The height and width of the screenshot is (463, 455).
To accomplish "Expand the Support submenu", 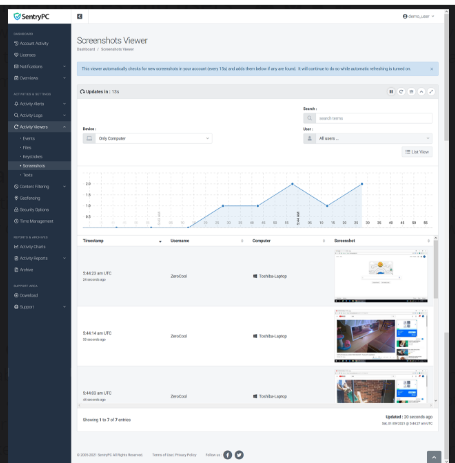I will click(x=39, y=307).
